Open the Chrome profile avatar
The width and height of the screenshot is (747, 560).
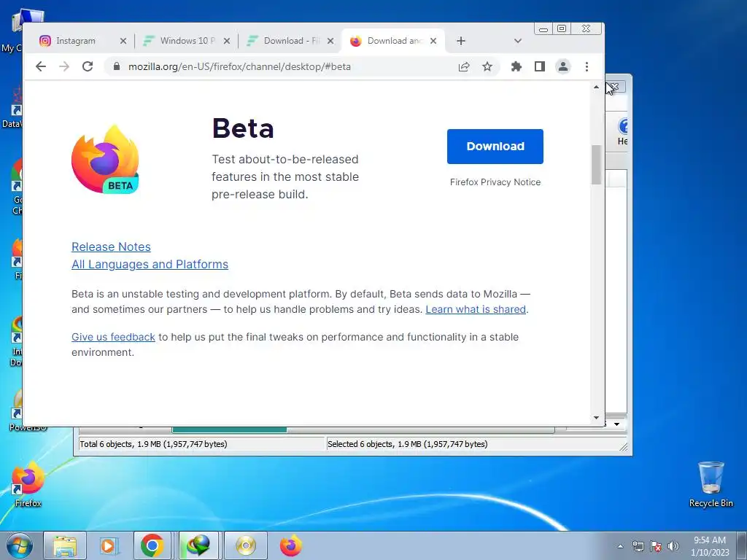pos(563,66)
